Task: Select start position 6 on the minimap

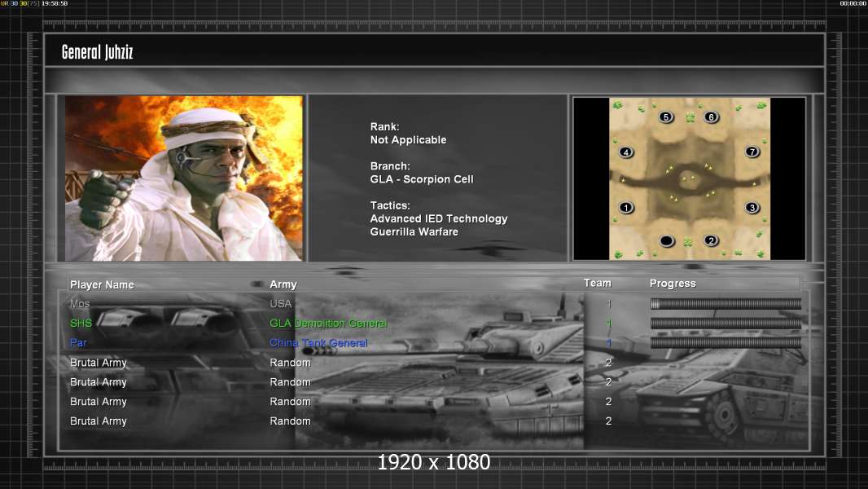Action: pyautogui.click(x=711, y=117)
